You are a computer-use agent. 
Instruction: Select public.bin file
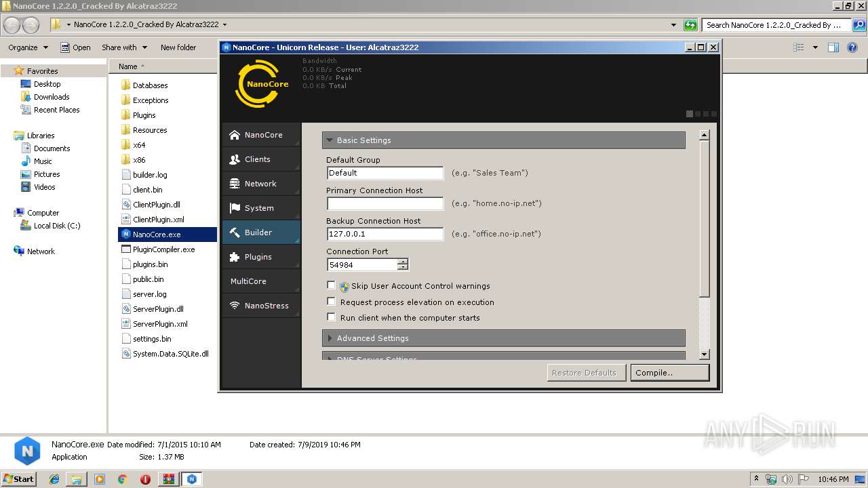148,279
